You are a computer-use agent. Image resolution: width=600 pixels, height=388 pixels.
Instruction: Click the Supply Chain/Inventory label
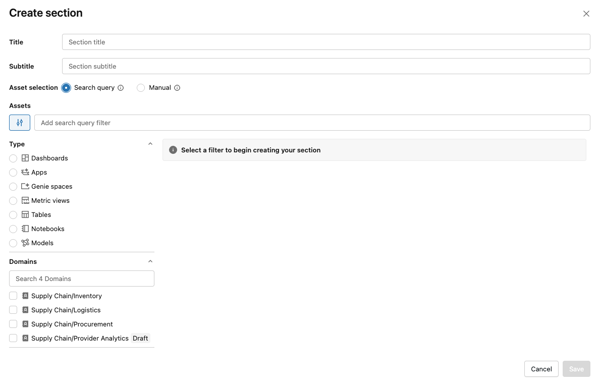(67, 296)
